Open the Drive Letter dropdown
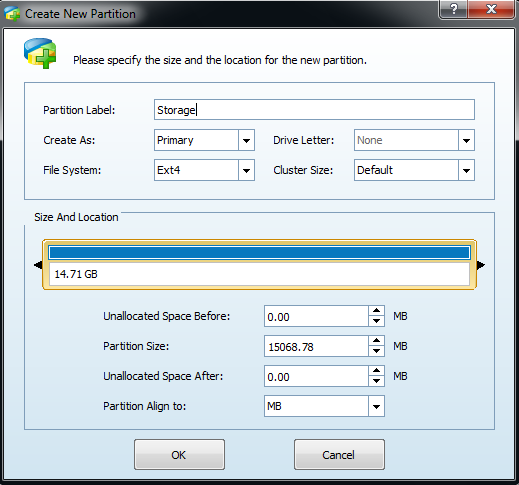The width and height of the screenshot is (519, 485). pos(466,140)
